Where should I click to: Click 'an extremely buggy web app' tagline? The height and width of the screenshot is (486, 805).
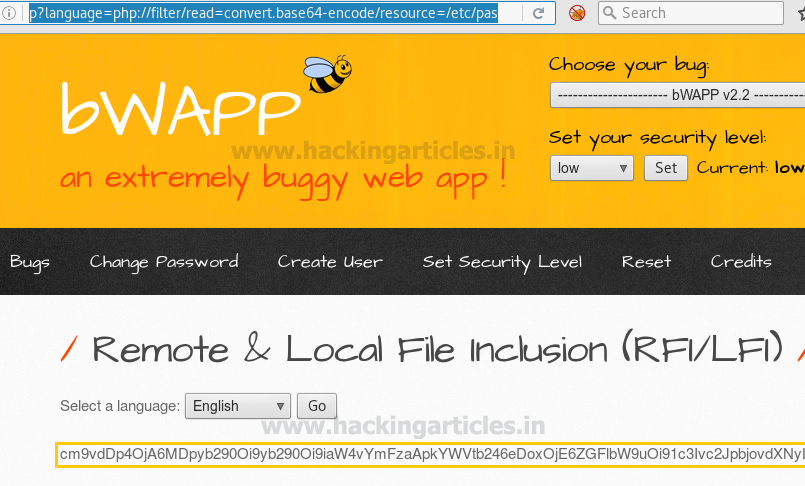(283, 180)
